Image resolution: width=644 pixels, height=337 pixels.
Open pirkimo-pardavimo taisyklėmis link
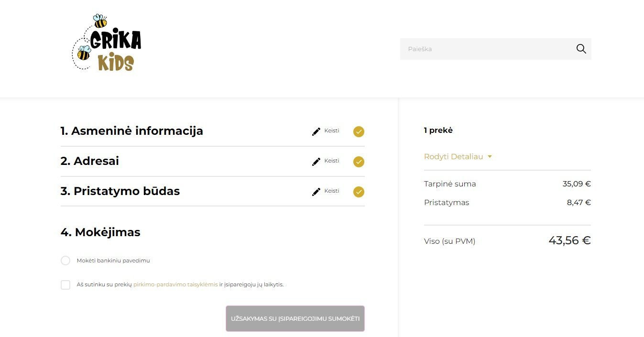pos(175,284)
